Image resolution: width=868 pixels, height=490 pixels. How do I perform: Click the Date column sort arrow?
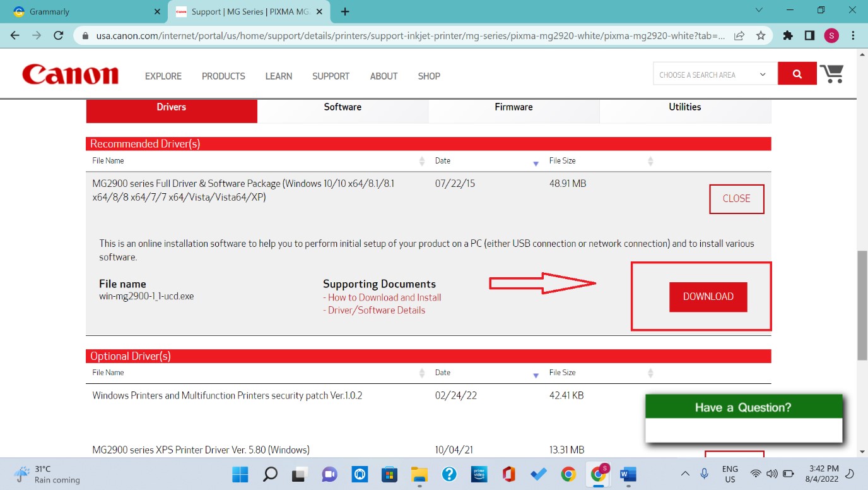pyautogui.click(x=536, y=163)
